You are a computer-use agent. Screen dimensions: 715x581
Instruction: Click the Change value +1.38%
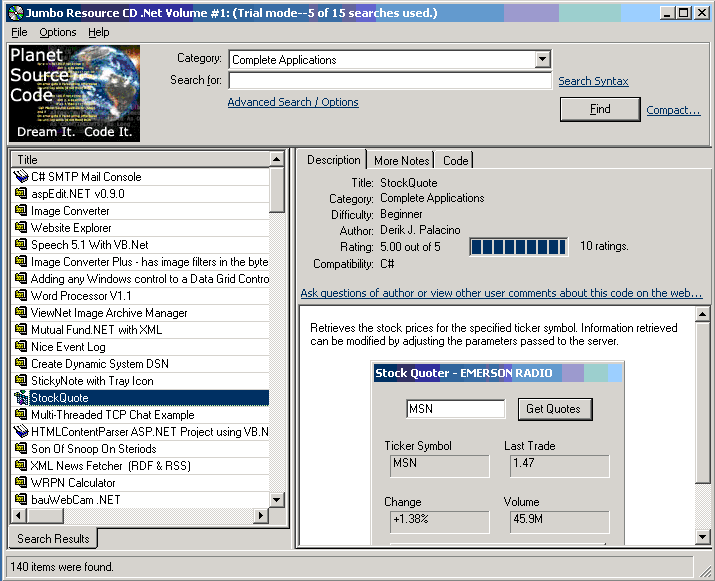[440, 521]
